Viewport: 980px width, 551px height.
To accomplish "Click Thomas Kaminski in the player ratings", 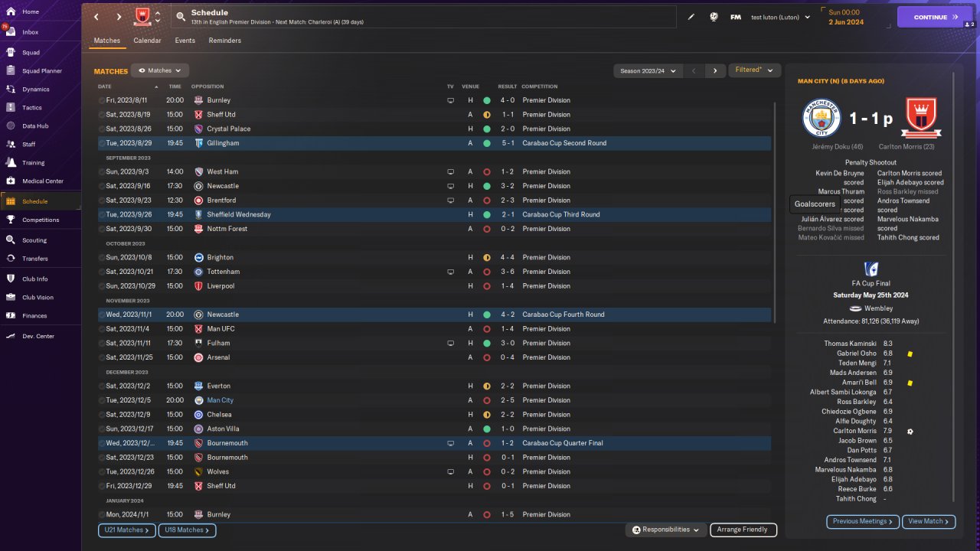I will click(x=850, y=344).
